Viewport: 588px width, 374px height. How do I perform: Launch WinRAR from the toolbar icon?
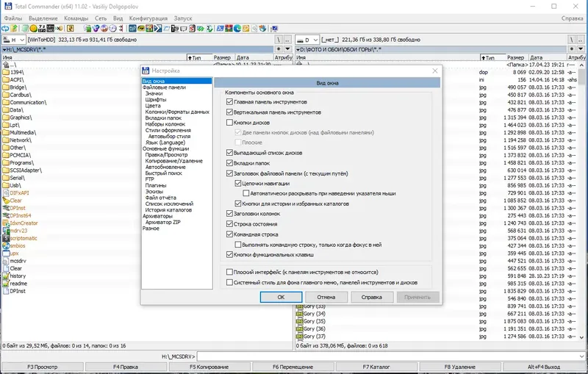pyautogui.click(x=229, y=28)
